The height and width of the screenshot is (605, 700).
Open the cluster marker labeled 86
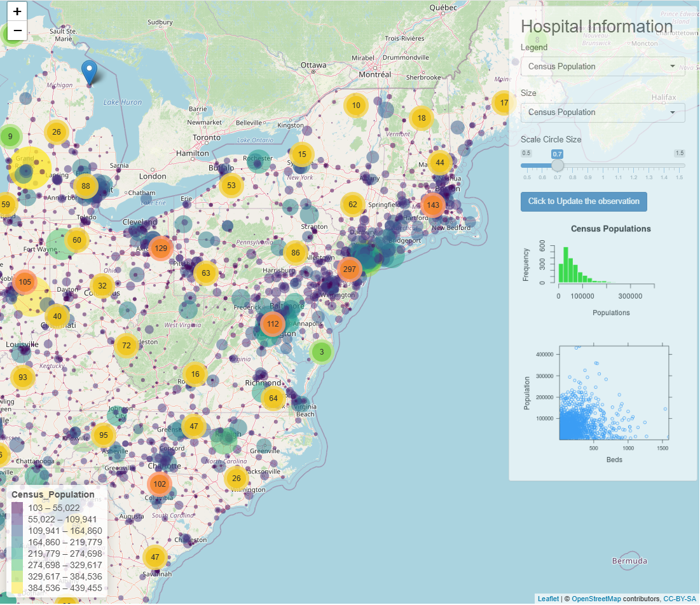click(295, 252)
